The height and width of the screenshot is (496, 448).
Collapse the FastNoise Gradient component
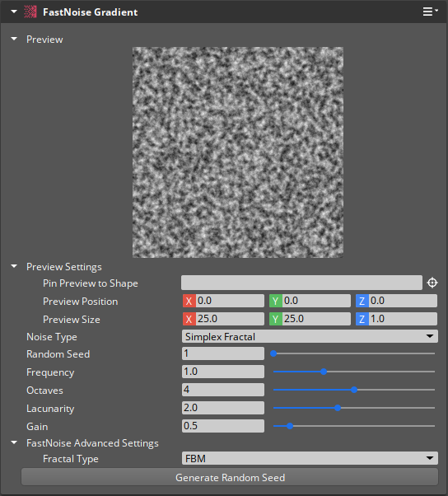(14, 12)
